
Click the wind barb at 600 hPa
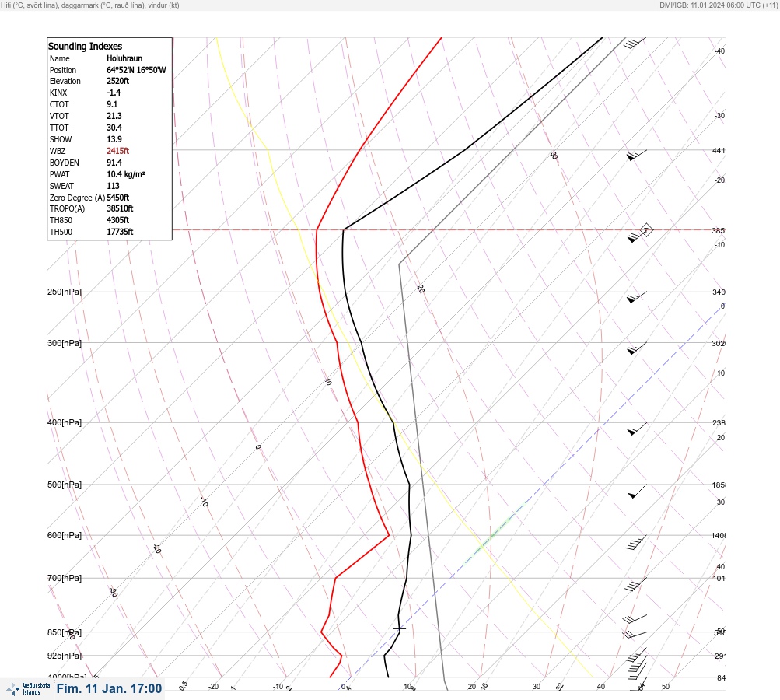pos(635,543)
